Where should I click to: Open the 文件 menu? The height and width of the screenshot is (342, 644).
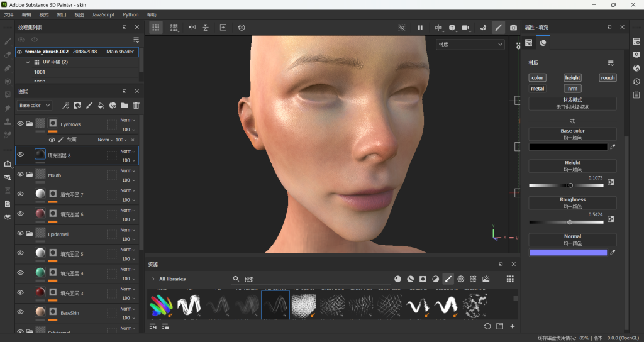9,14
